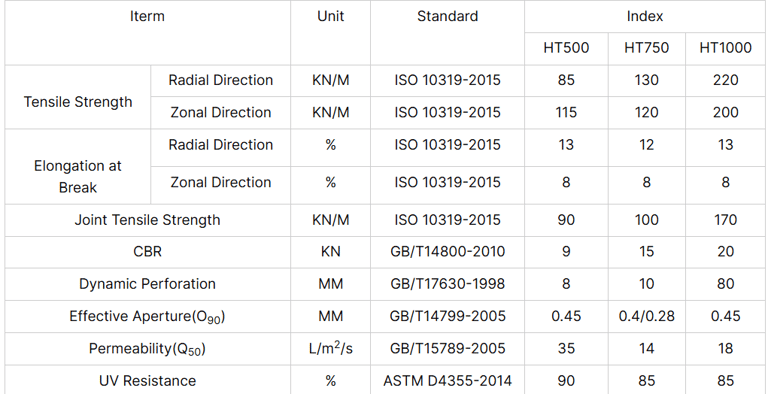Select the CBR row label
The height and width of the screenshot is (394, 768).
click(x=147, y=252)
